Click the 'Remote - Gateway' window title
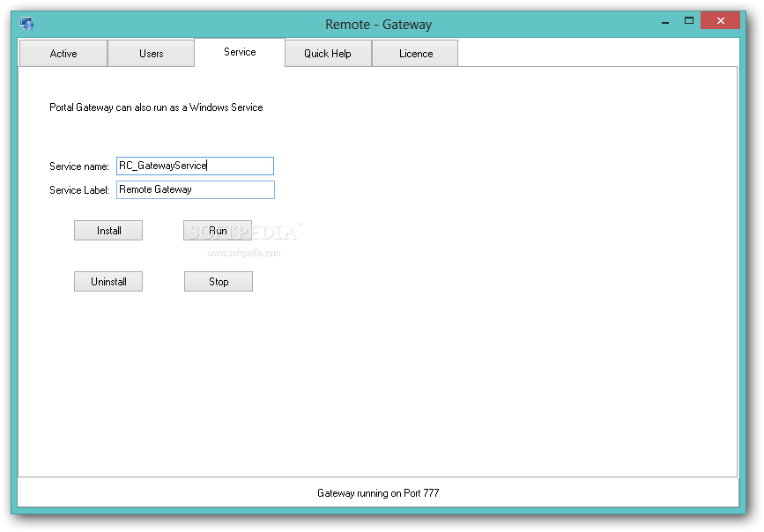Image resolution: width=764 pixels, height=532 pixels. pos(379,25)
